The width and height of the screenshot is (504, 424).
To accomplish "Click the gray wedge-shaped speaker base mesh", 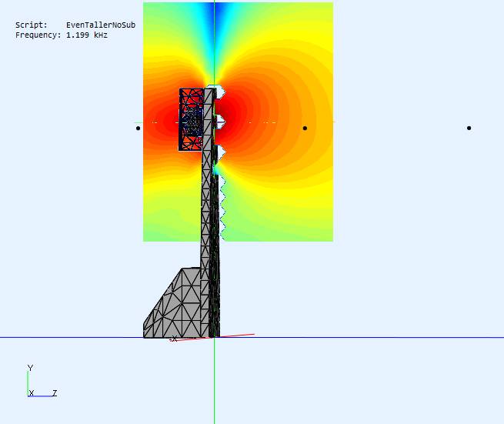I will pos(177,305).
